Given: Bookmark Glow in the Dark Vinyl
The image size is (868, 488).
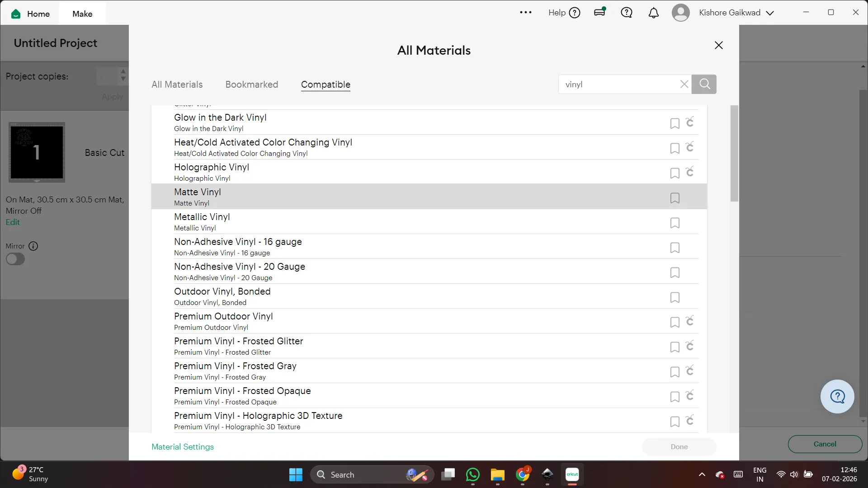Looking at the screenshot, I should tap(675, 123).
